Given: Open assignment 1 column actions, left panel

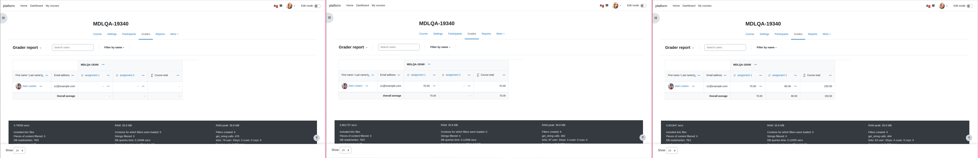Looking at the screenshot, I should coord(108,76).
